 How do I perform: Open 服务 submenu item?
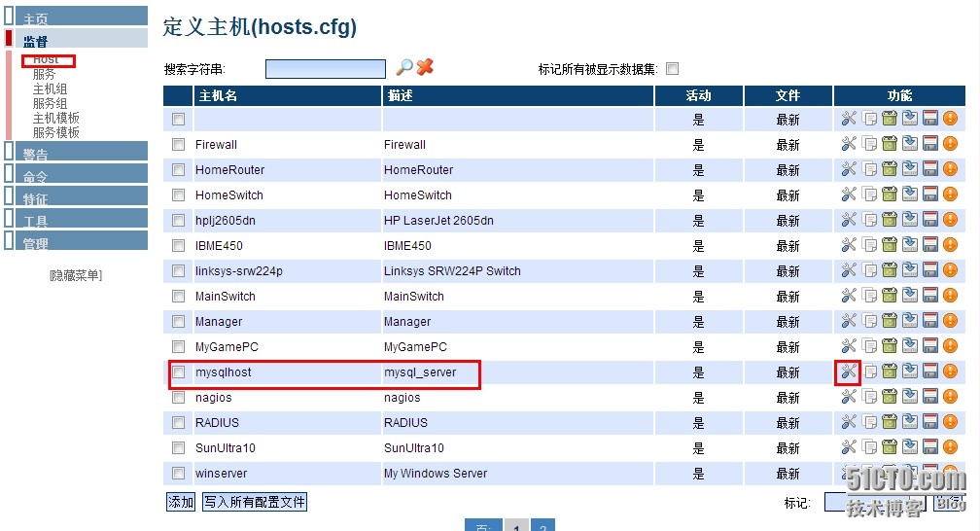[44, 75]
